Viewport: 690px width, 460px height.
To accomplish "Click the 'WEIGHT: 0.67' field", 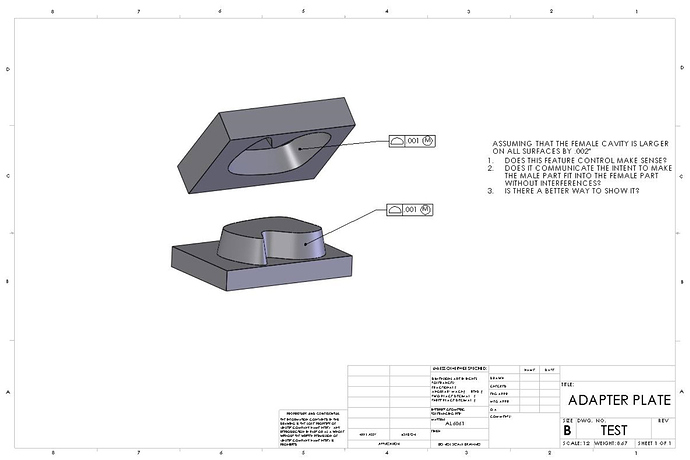I will click(611, 443).
